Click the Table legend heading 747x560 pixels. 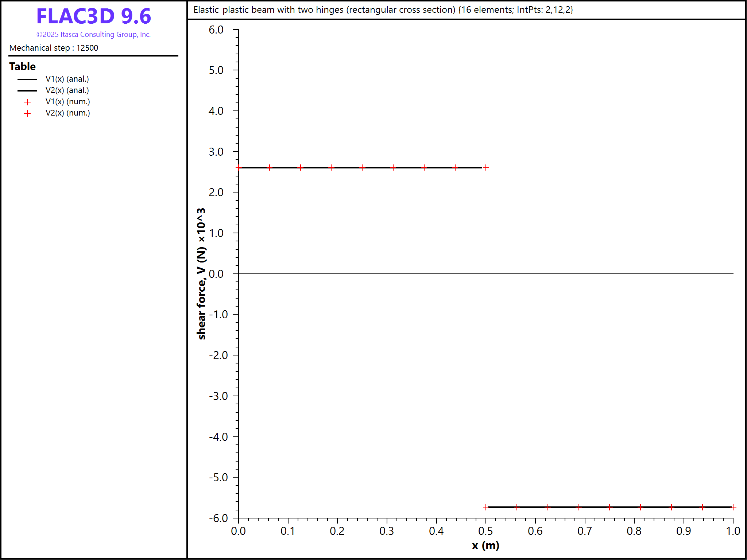click(23, 66)
